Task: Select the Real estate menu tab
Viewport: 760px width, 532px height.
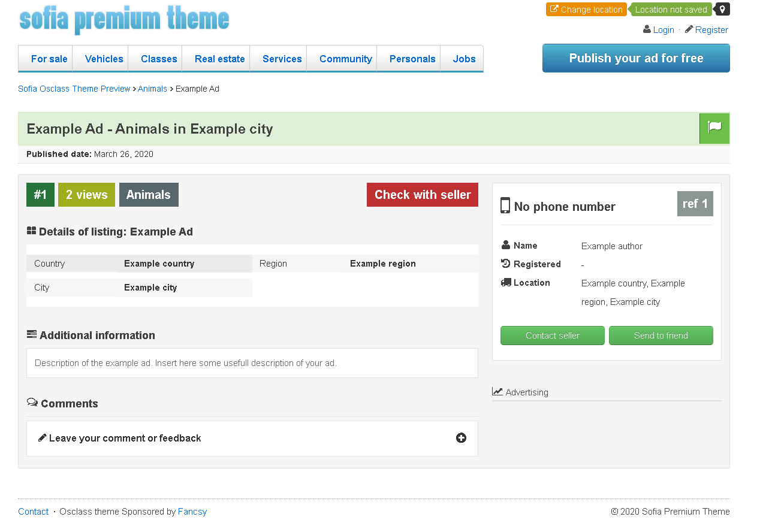Action: coord(219,59)
